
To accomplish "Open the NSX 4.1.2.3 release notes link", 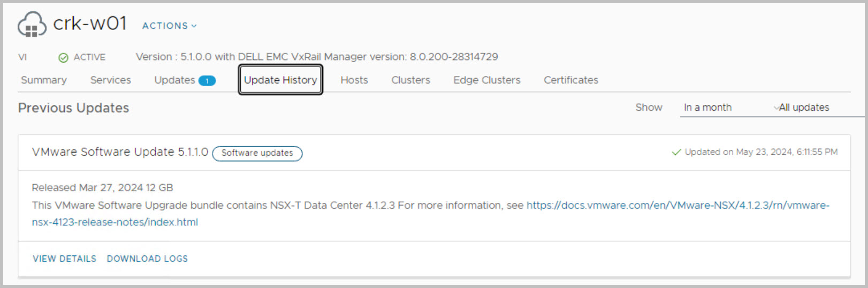I will coord(677,206).
